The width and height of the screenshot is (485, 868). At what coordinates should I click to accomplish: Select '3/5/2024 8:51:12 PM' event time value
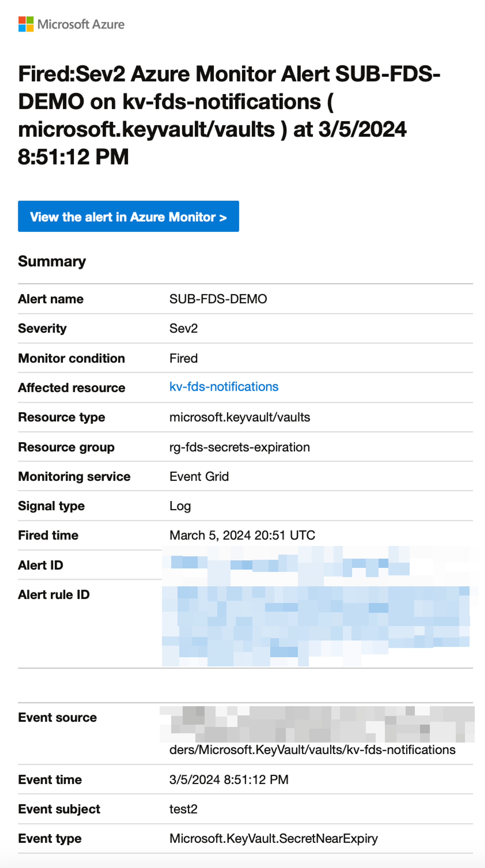coord(229,780)
